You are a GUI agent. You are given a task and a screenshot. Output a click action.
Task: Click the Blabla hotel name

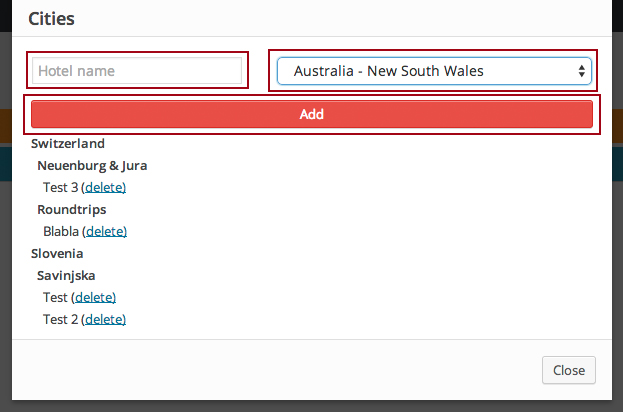click(61, 231)
